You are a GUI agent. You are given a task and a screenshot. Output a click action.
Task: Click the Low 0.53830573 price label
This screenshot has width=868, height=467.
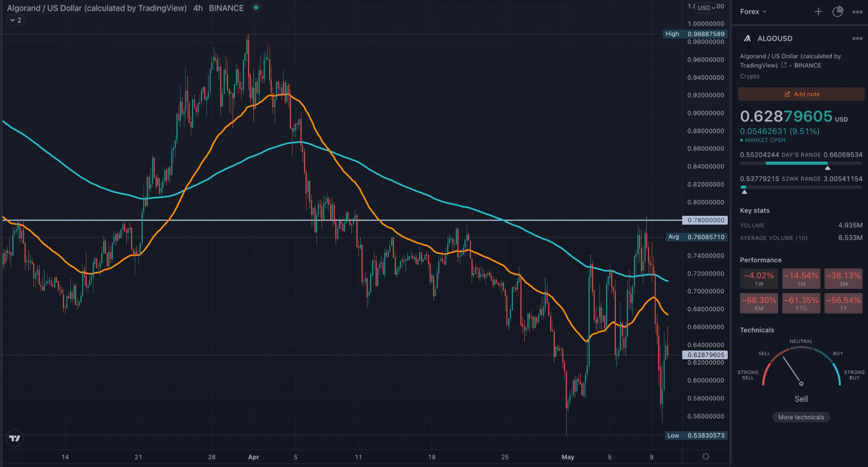point(696,435)
